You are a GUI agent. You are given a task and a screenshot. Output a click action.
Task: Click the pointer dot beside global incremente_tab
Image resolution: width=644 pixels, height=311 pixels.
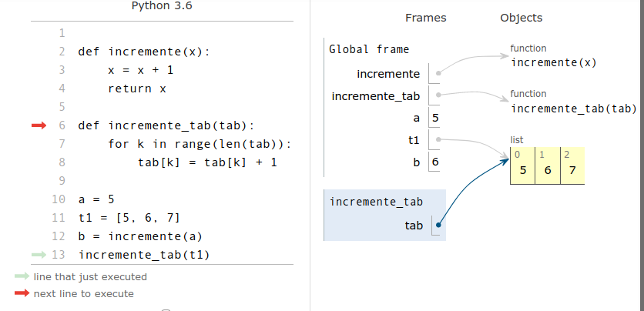[x=438, y=96]
